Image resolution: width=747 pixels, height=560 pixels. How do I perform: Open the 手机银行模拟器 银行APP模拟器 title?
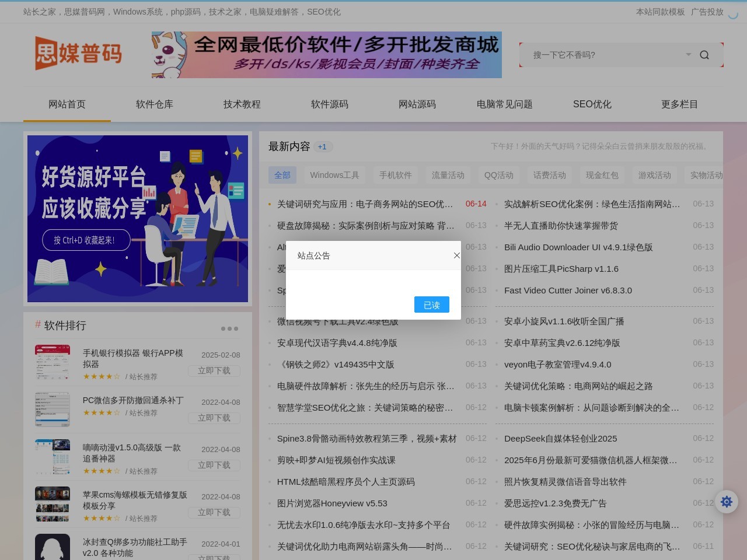[133, 358]
